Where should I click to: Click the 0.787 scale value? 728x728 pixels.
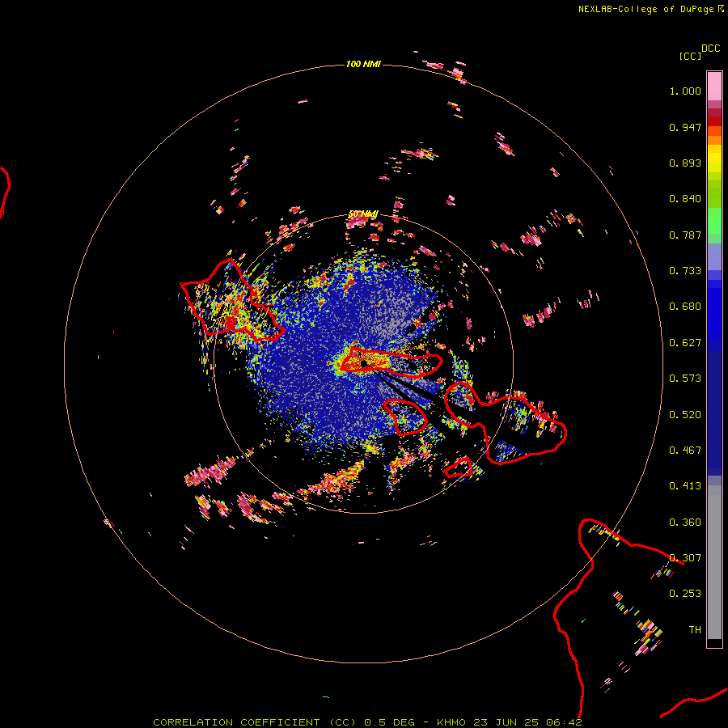pos(685,235)
